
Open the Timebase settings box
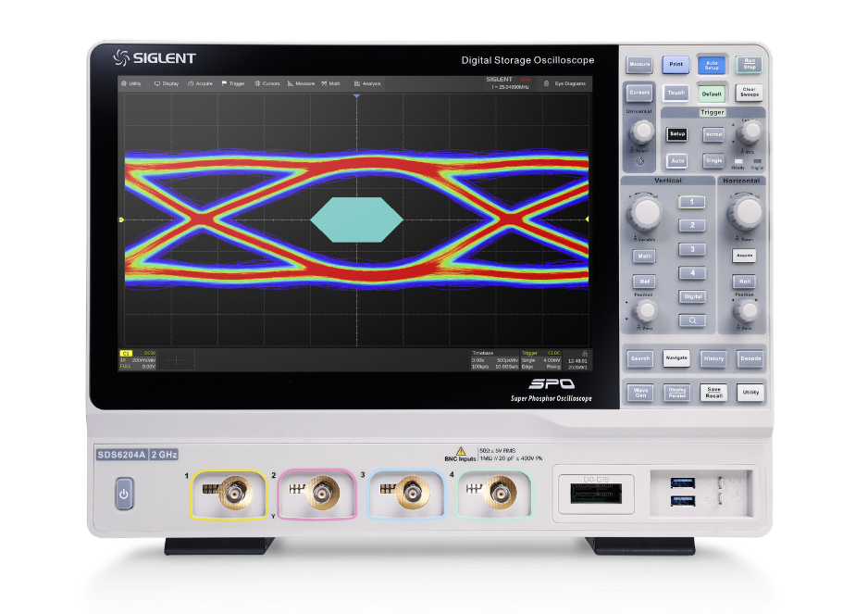tap(494, 359)
